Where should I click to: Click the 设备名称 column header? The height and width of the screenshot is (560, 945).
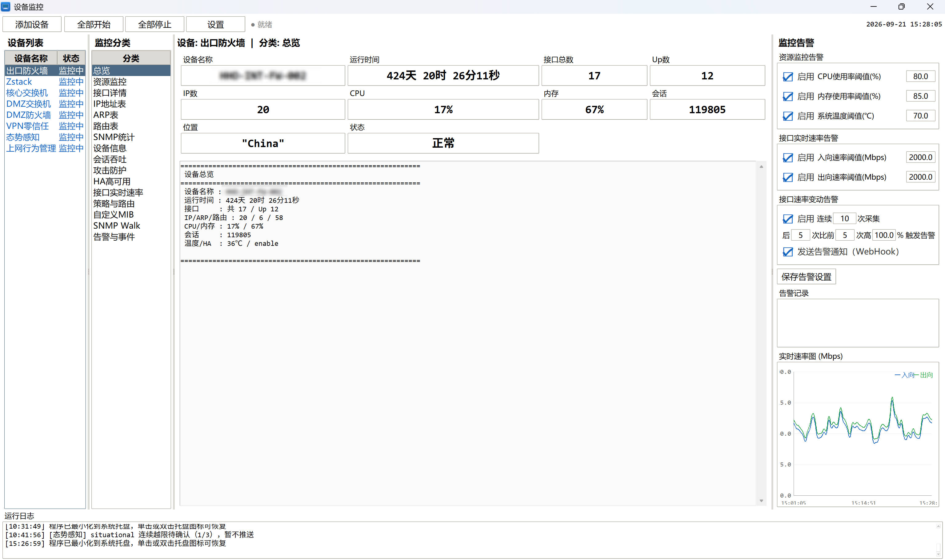tap(31, 58)
